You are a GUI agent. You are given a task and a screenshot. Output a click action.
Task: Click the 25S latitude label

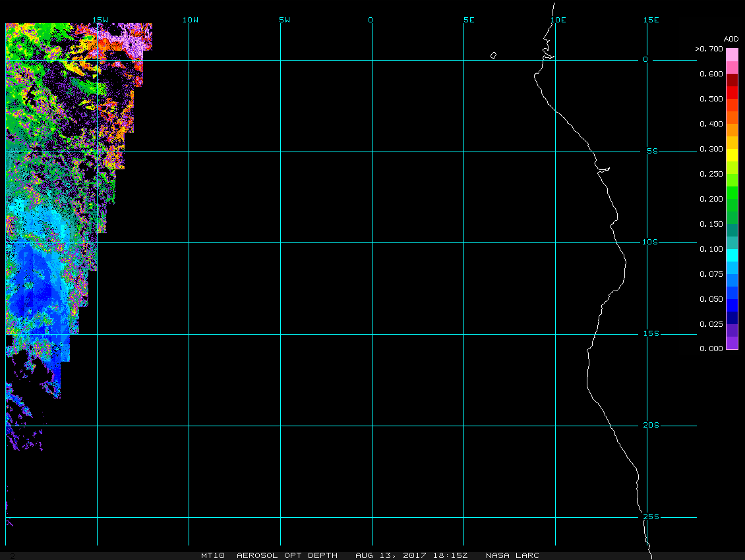click(x=651, y=517)
